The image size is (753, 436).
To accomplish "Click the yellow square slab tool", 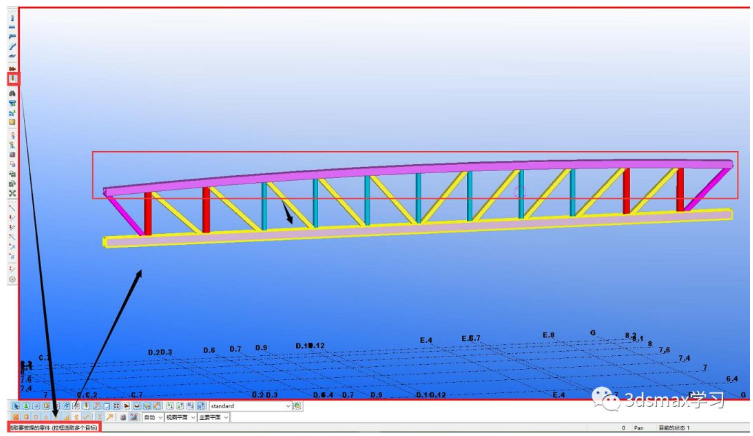I will [12, 122].
